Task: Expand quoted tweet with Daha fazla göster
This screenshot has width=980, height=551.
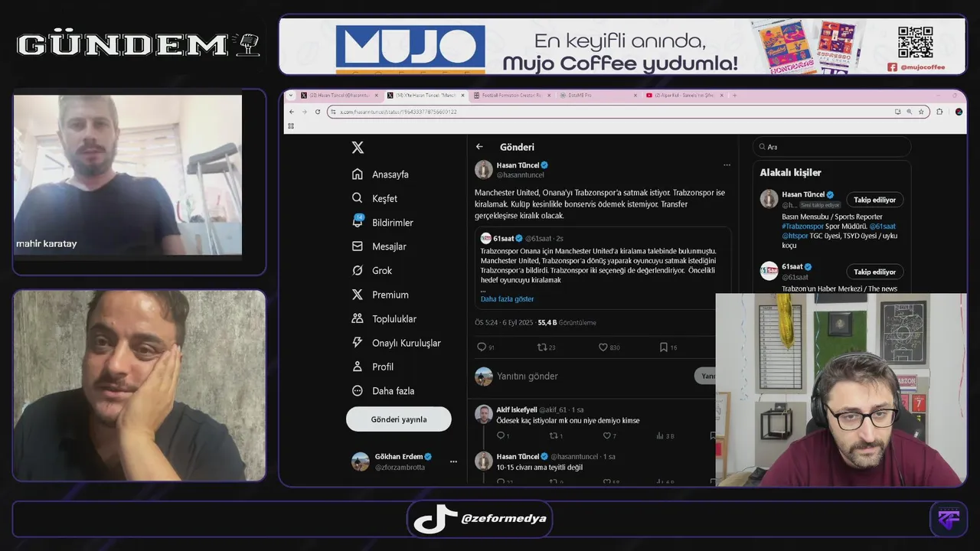Action: click(507, 299)
